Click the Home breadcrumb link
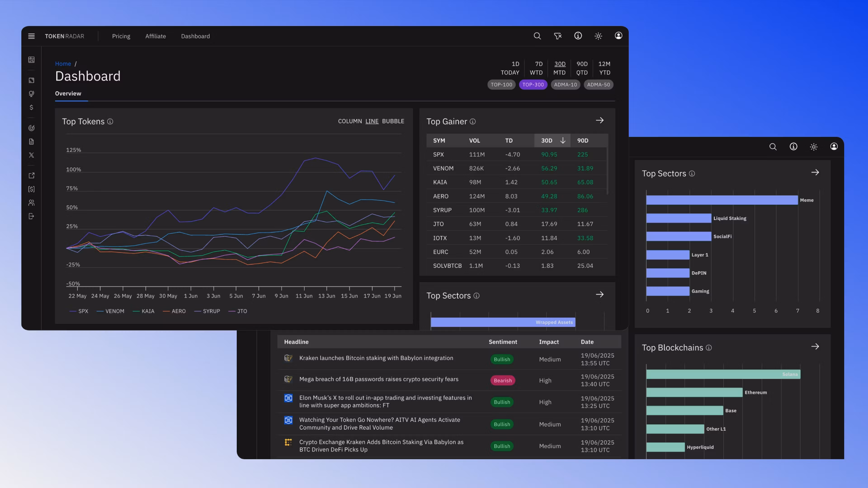 [x=63, y=64]
